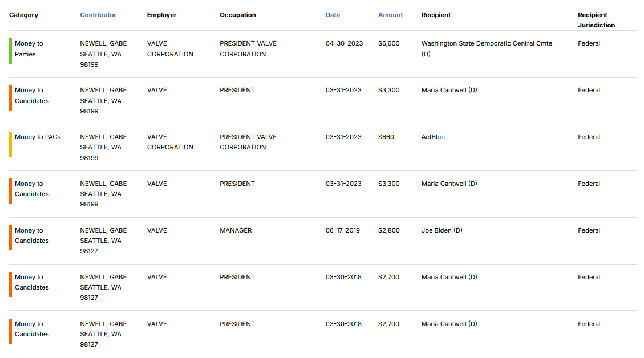Click the Occupation column header

(x=238, y=15)
